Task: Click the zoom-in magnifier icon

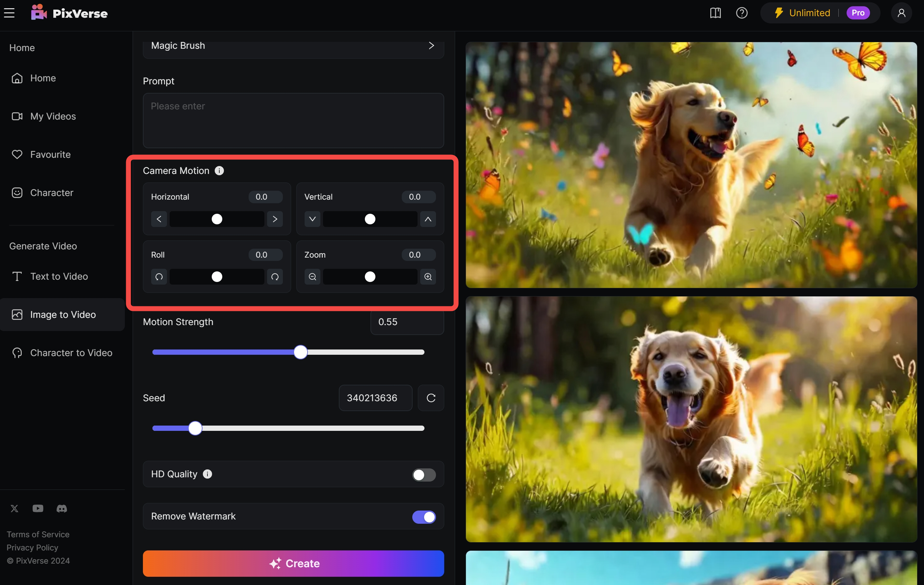Action: [x=428, y=277]
